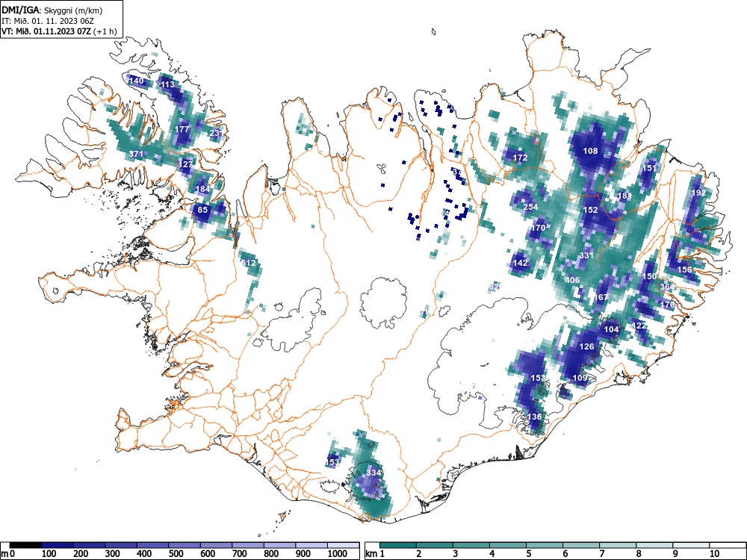Click the visibility value 512 on the map
The width and height of the screenshot is (747, 560).
(249, 263)
